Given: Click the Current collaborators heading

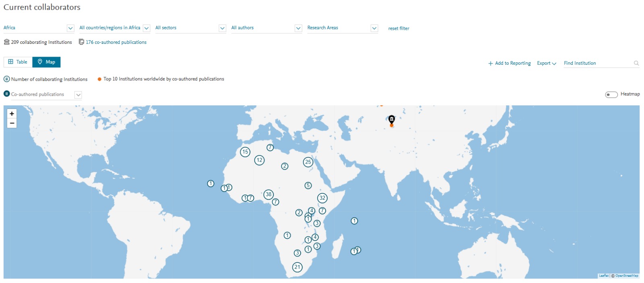Looking at the screenshot, I should [x=42, y=7].
